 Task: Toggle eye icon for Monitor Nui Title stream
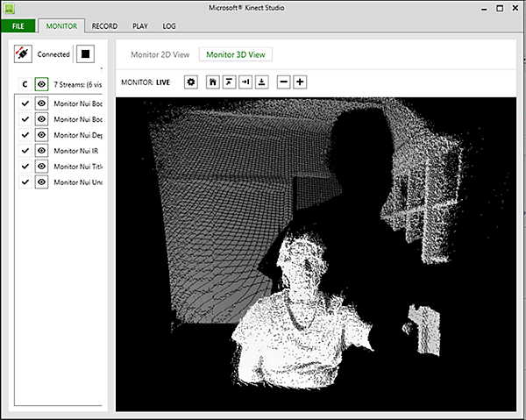pos(41,167)
